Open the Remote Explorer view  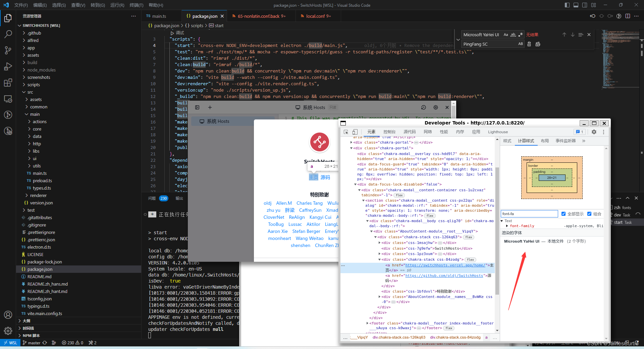[8, 99]
